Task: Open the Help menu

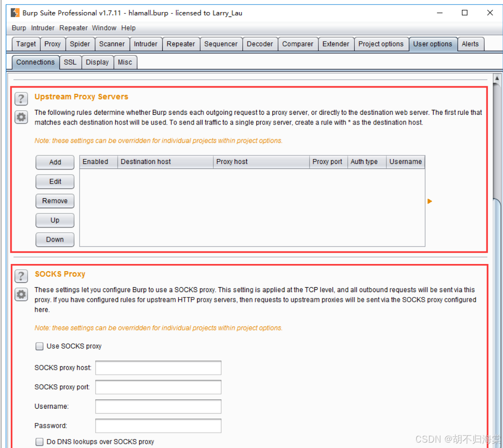Action: pos(128,28)
